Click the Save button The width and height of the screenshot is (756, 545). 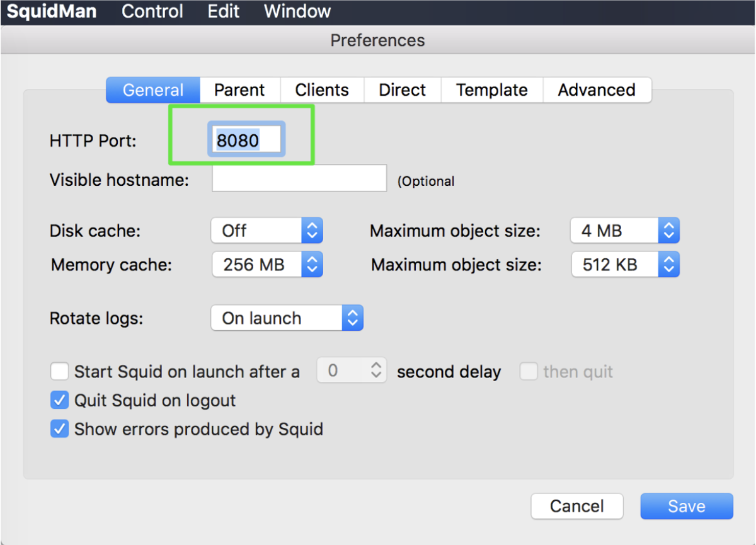point(687,506)
